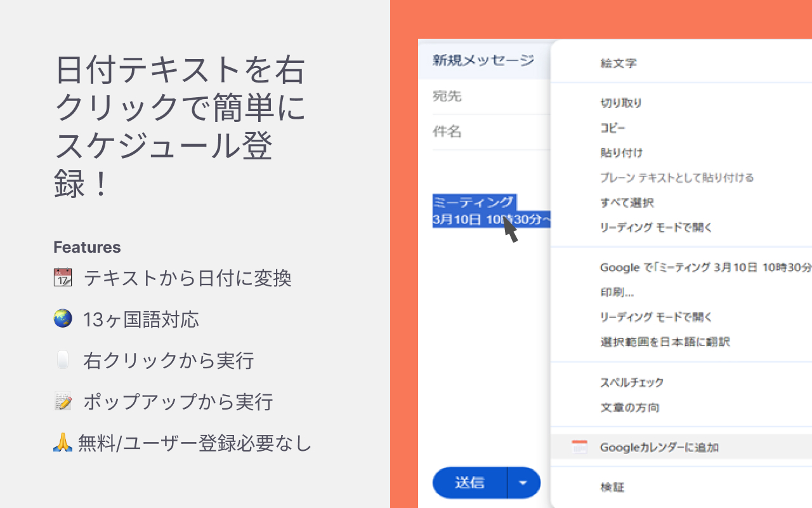Open the send options dropdown arrow
Viewport: 812px width, 508px height.
(523, 483)
